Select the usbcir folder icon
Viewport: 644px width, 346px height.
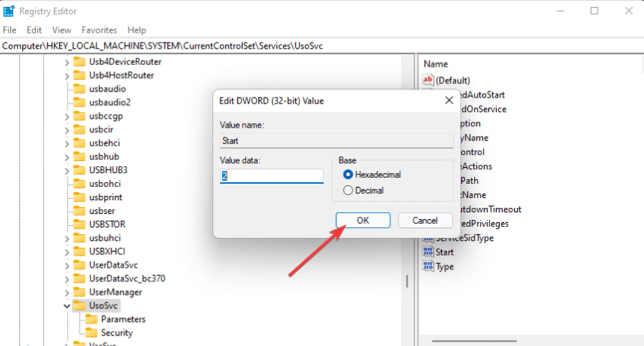(x=79, y=129)
